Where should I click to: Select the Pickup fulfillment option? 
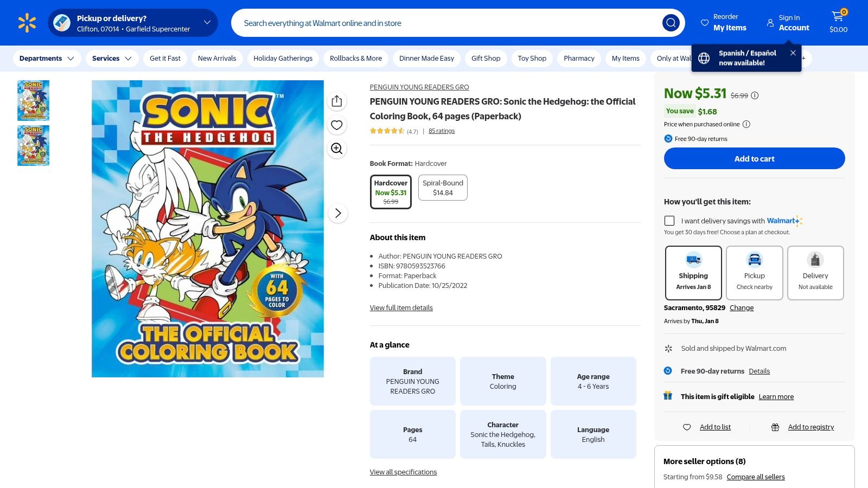click(754, 273)
